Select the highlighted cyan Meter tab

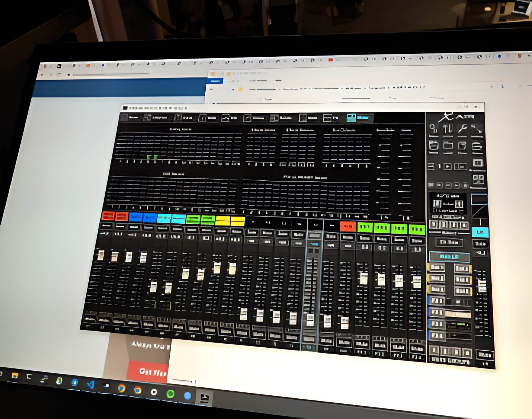pyautogui.click(x=359, y=118)
